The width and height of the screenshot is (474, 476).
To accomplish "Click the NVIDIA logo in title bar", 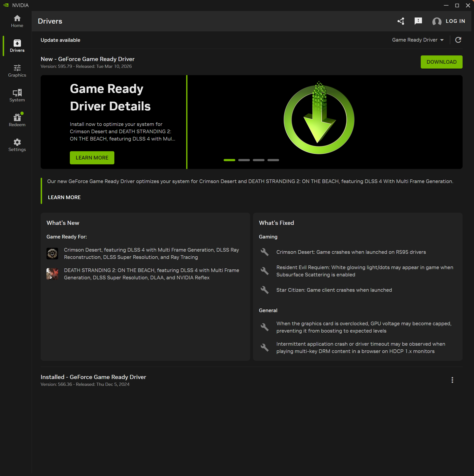I will [6, 5].
